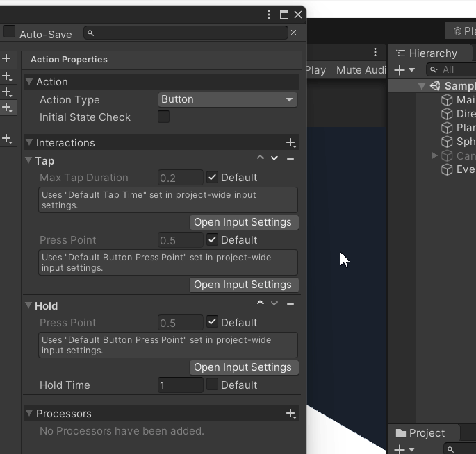
Task: Enable the Auto-Save checkbox
Action: [x=10, y=31]
